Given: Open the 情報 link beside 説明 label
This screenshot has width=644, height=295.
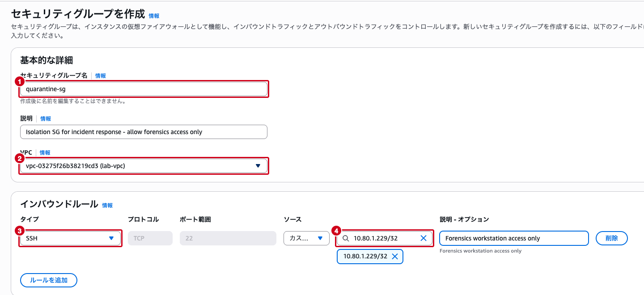Looking at the screenshot, I should click(x=46, y=119).
